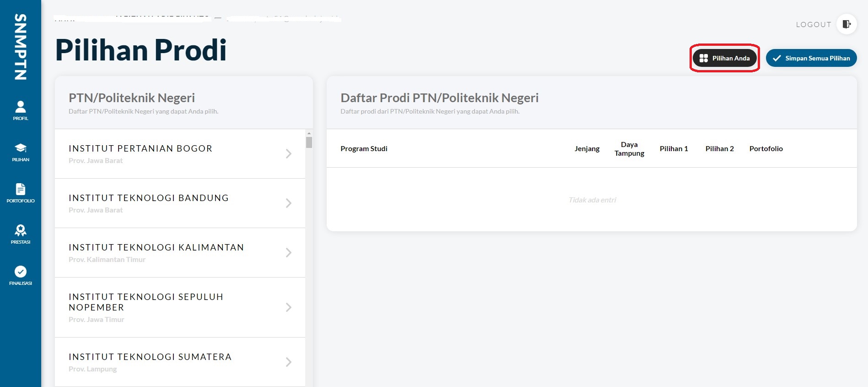
Task: Click Daftar Prodi PTN/Politeknik Negeri title
Action: point(439,98)
